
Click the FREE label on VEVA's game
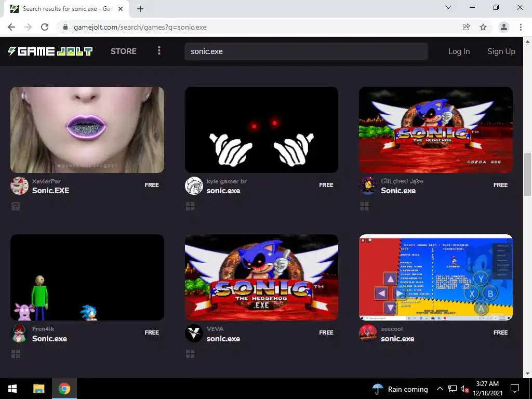(326, 332)
